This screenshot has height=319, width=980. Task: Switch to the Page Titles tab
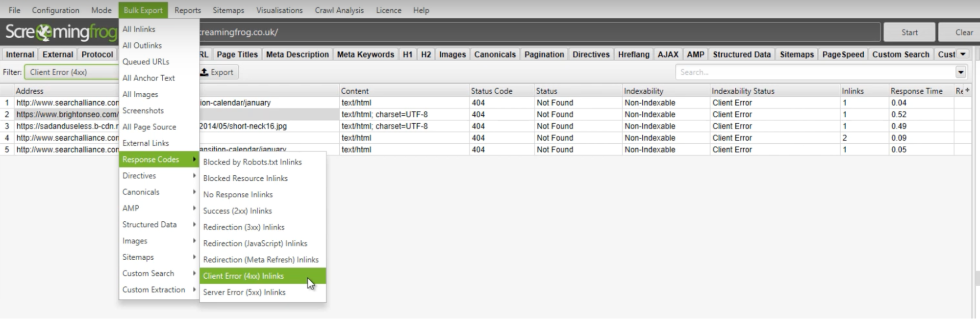[237, 54]
